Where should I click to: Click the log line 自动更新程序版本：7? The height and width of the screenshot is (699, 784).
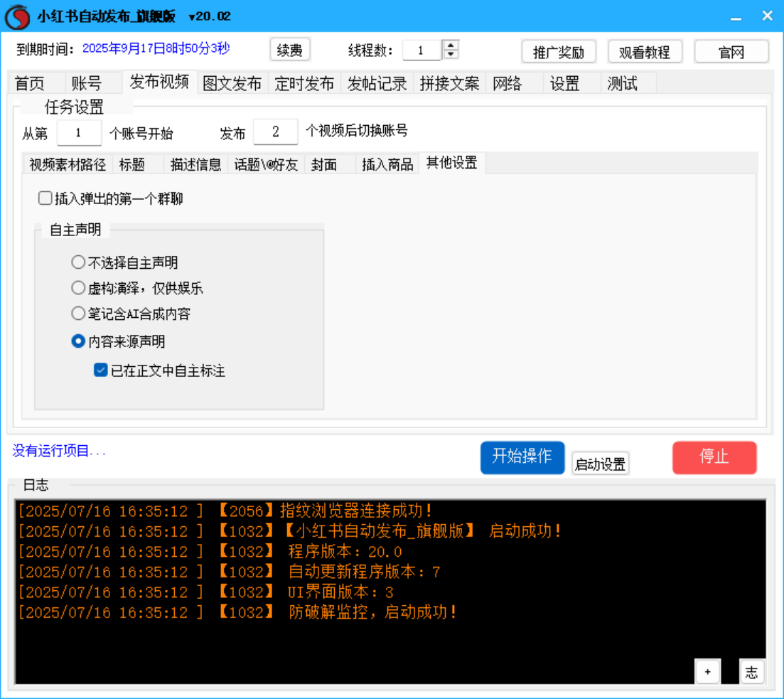(x=229, y=572)
